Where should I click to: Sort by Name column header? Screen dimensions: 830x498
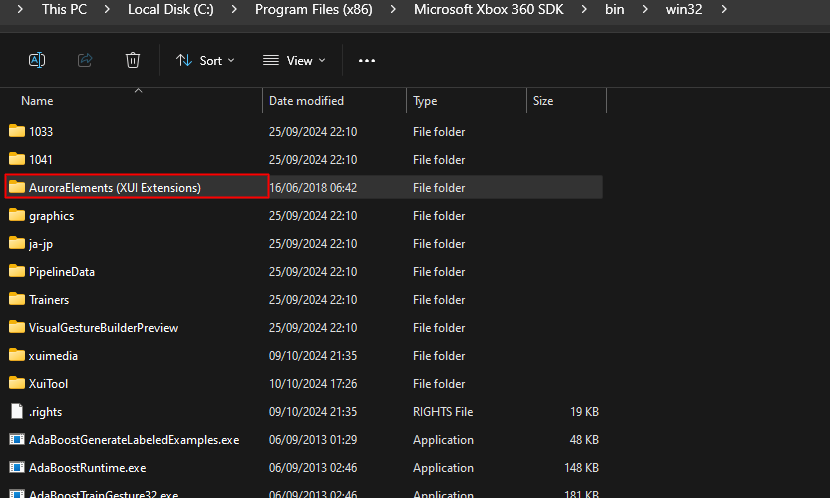coord(37,101)
